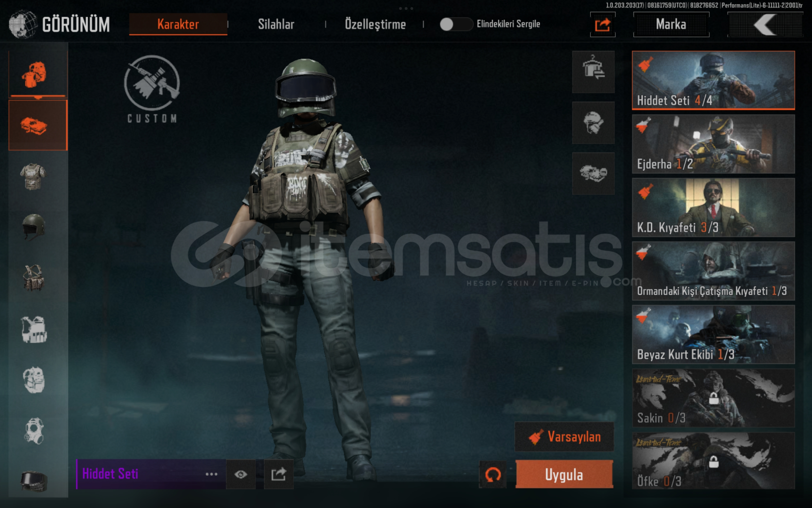Choose the white vest slot icon
Screen dimensions: 812x508
click(33, 328)
